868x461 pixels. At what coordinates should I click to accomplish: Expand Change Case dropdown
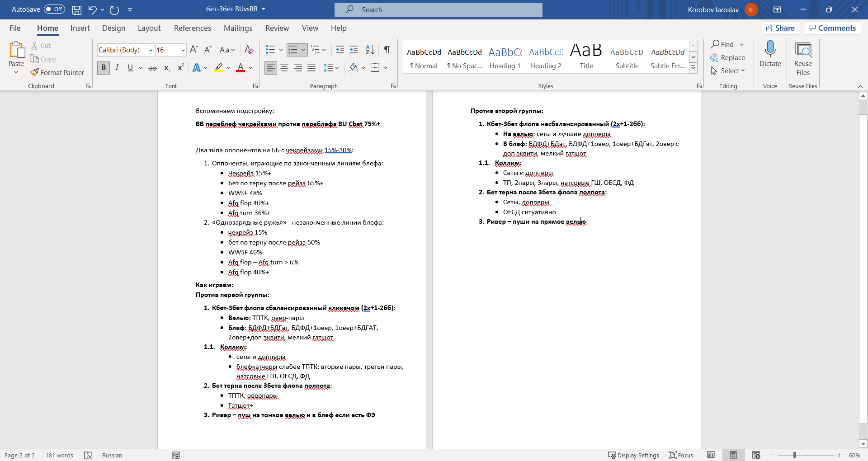pos(227,50)
